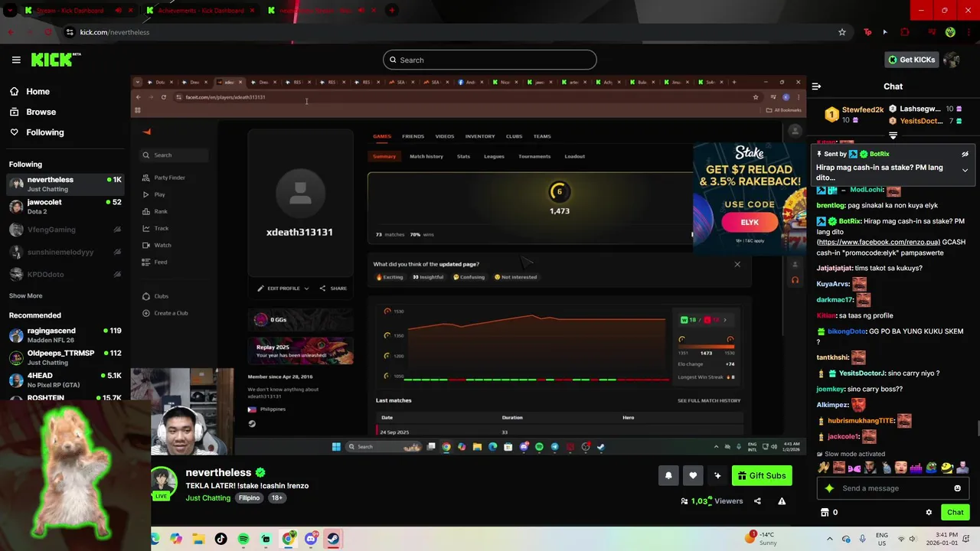Open chat settings gear
Image resolution: width=980 pixels, height=551 pixels.
click(929, 512)
